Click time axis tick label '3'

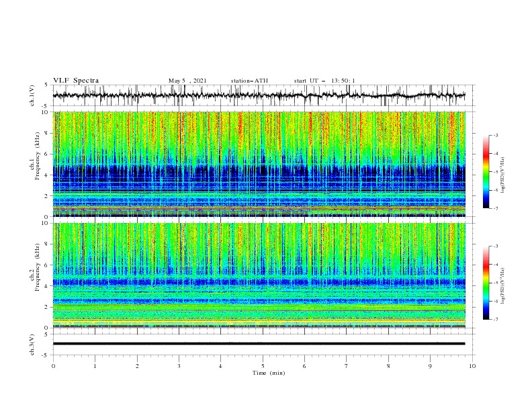click(x=179, y=366)
